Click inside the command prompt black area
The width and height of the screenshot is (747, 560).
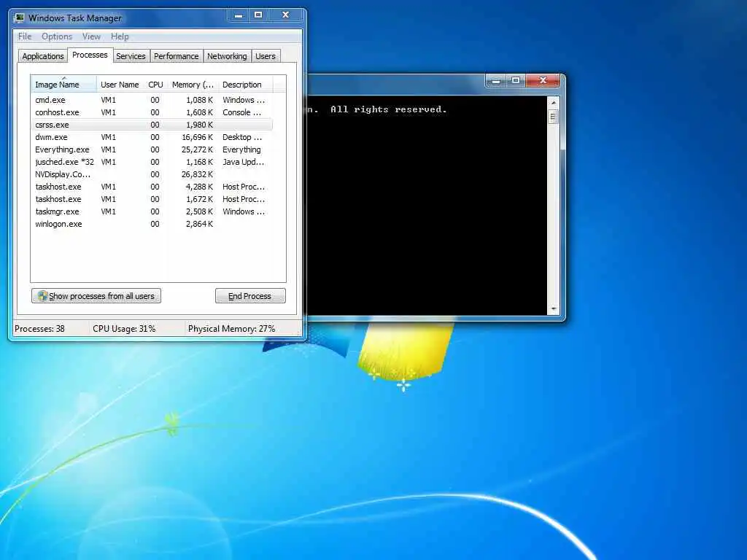point(427,205)
